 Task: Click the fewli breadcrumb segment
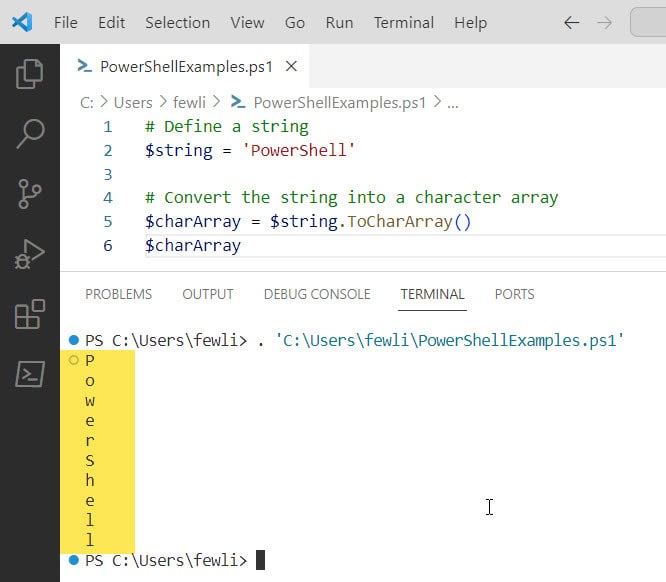point(189,102)
